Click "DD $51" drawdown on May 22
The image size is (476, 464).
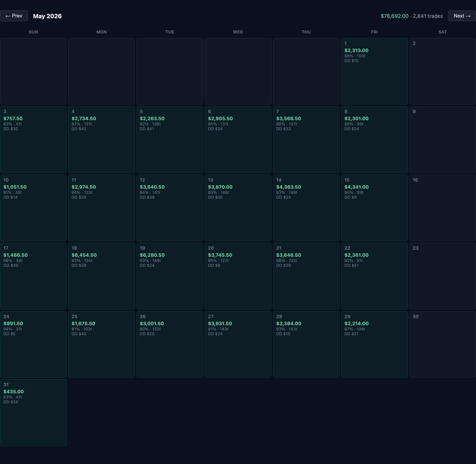pos(351,265)
